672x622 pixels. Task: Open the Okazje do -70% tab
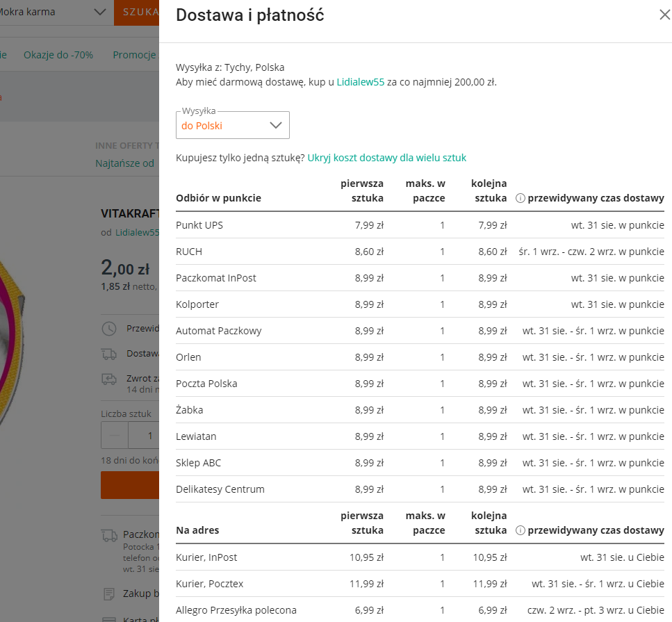[x=58, y=55]
